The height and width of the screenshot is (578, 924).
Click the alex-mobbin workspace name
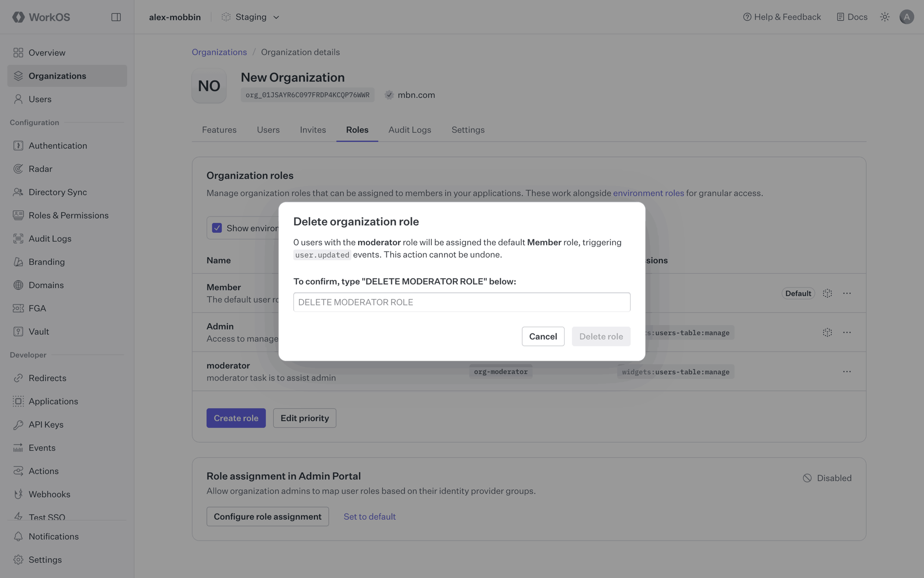[175, 17]
